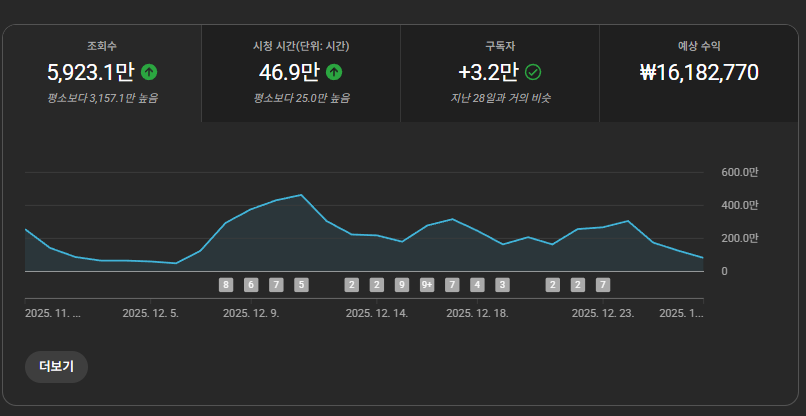
Task: Open the video marker badge labeled 6
Action: tap(251, 284)
